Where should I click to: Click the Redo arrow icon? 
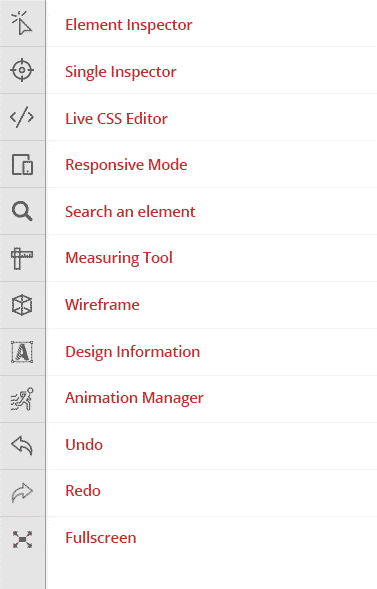(22, 492)
